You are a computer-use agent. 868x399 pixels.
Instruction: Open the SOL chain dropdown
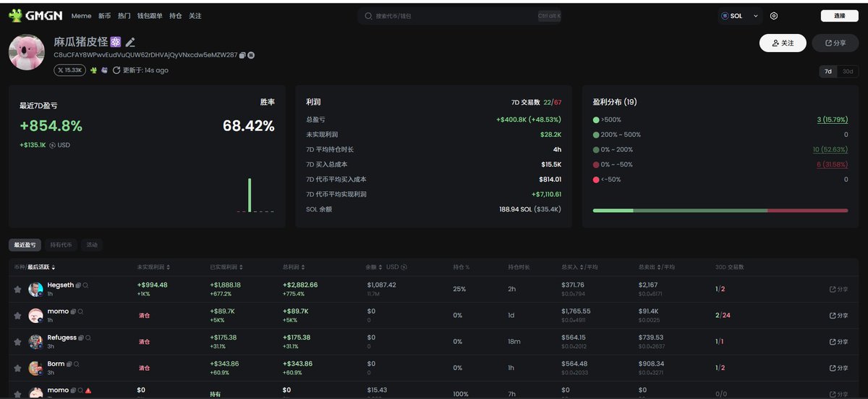point(741,16)
